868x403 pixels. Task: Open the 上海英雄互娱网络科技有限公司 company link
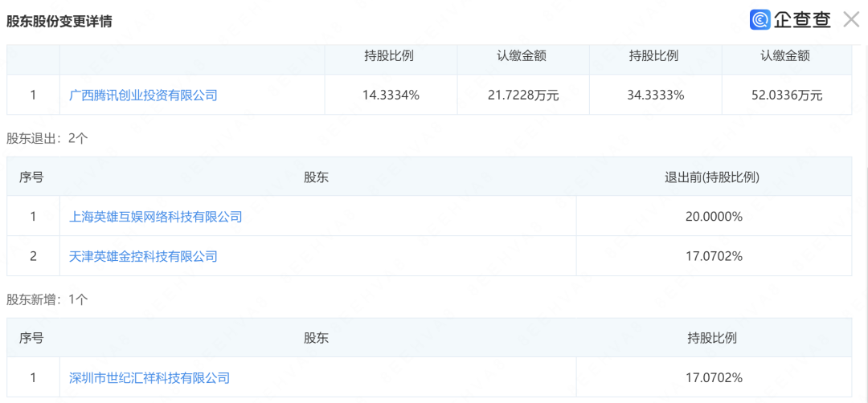coord(155,217)
